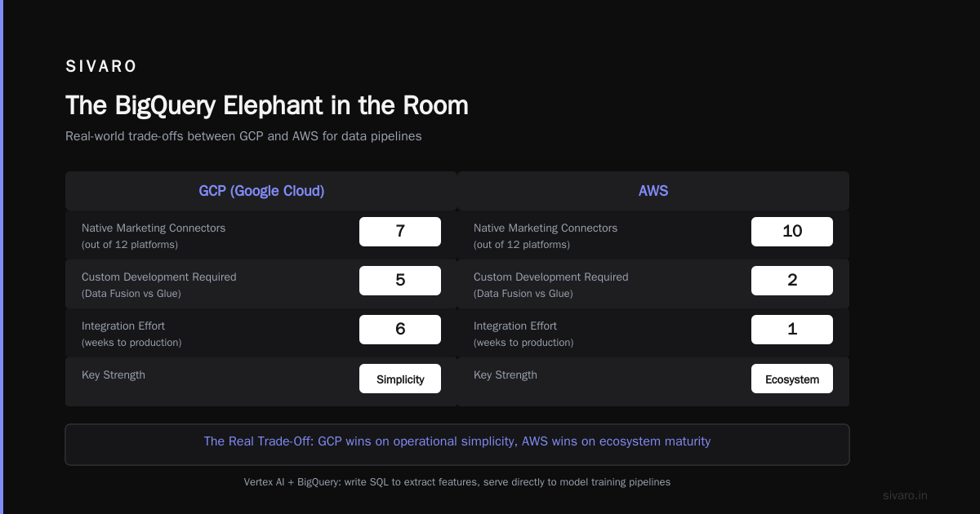This screenshot has width=980, height=514.
Task: Select the BigQuery Elephant in the Room title
Action: [267, 105]
